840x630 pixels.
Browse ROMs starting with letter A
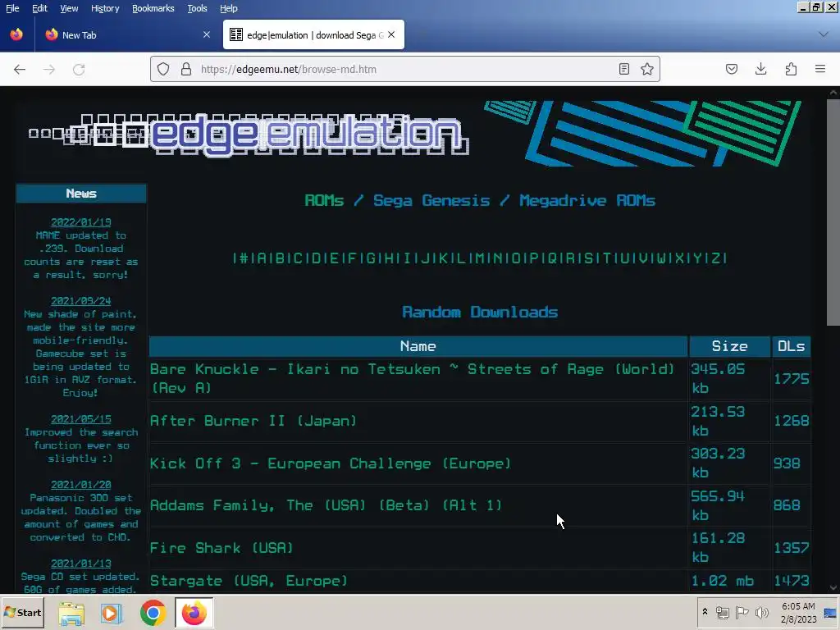[262, 258]
